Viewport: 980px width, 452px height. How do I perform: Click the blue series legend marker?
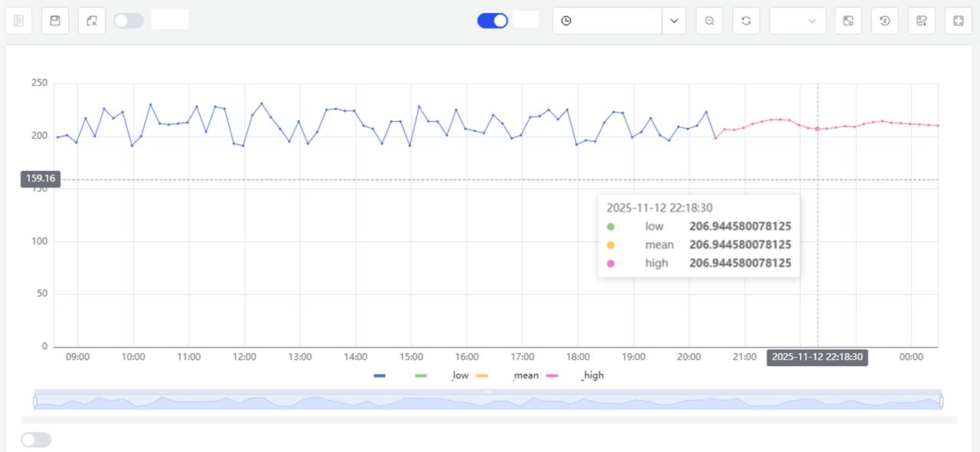tap(380, 375)
